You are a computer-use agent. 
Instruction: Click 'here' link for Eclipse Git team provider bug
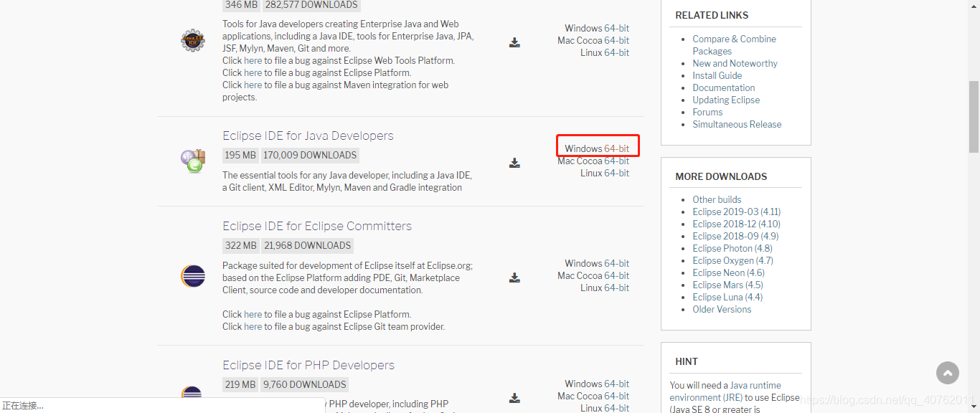(253, 326)
